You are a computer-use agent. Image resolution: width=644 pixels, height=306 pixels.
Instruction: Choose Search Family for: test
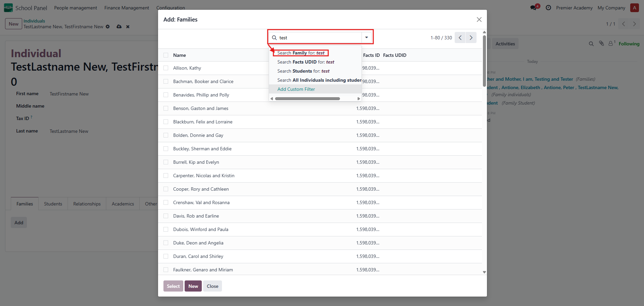coord(301,53)
